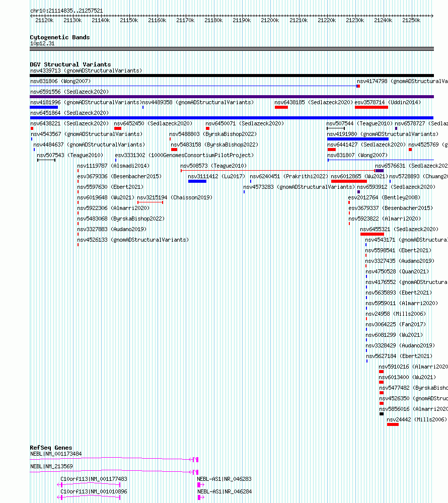The image size is (448, 503).
Task: Open esv3679336 (Besenbacher2015) label
Action: tap(119, 176)
